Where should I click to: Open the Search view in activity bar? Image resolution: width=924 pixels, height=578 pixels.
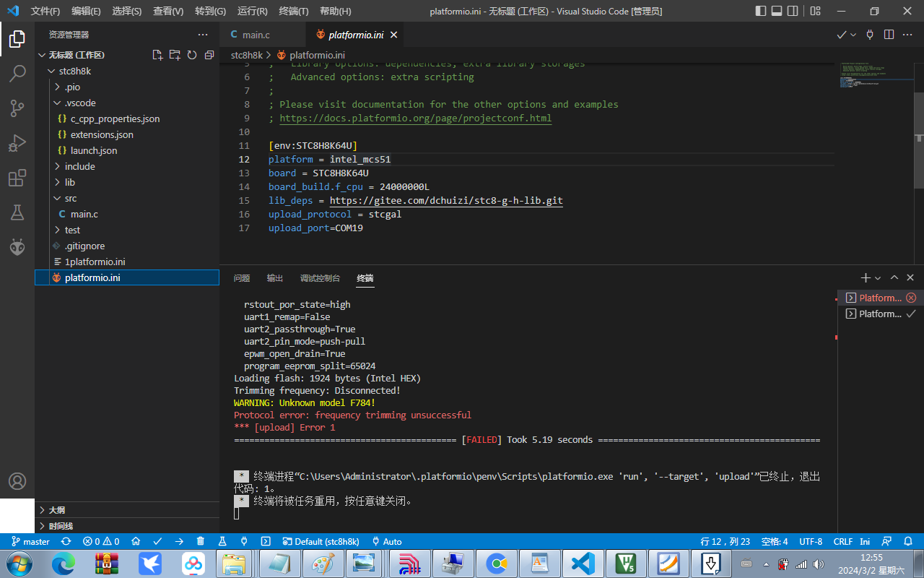[x=17, y=74]
